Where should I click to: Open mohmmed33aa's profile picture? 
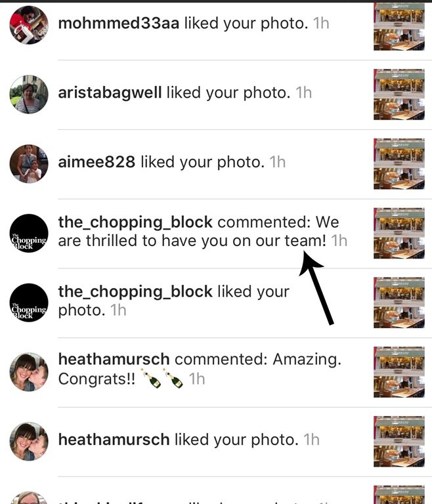[x=29, y=25]
